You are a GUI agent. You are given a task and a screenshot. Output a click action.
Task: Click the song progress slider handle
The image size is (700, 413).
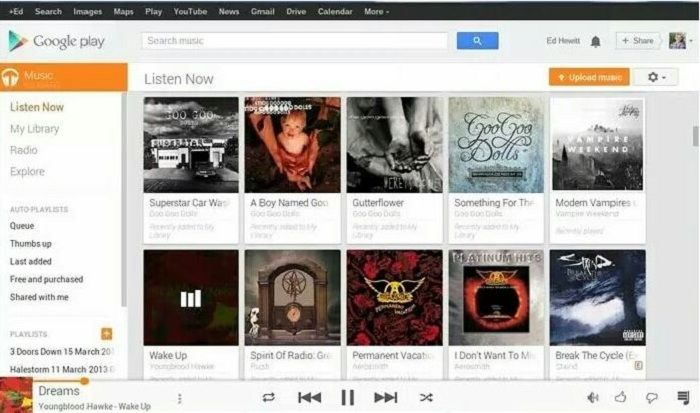coord(84,381)
